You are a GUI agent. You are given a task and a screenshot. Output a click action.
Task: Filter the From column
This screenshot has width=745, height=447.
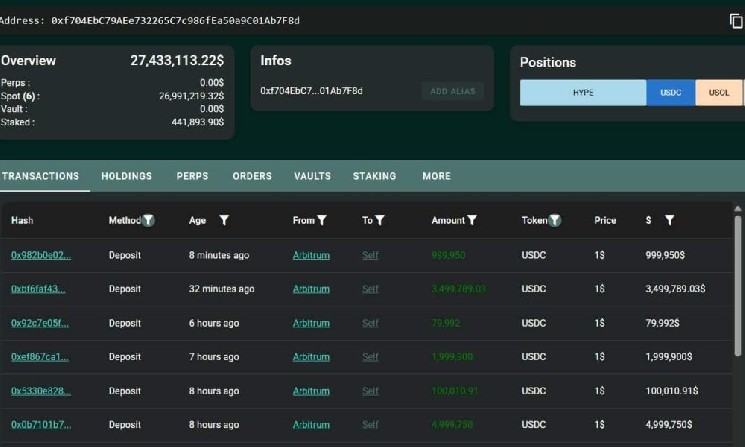coord(322,220)
